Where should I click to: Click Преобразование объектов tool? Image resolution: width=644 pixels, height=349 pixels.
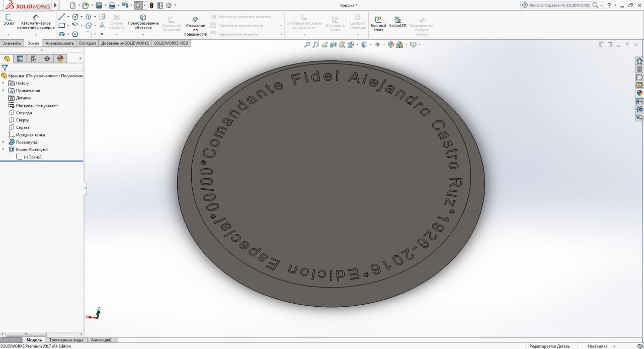(x=143, y=22)
